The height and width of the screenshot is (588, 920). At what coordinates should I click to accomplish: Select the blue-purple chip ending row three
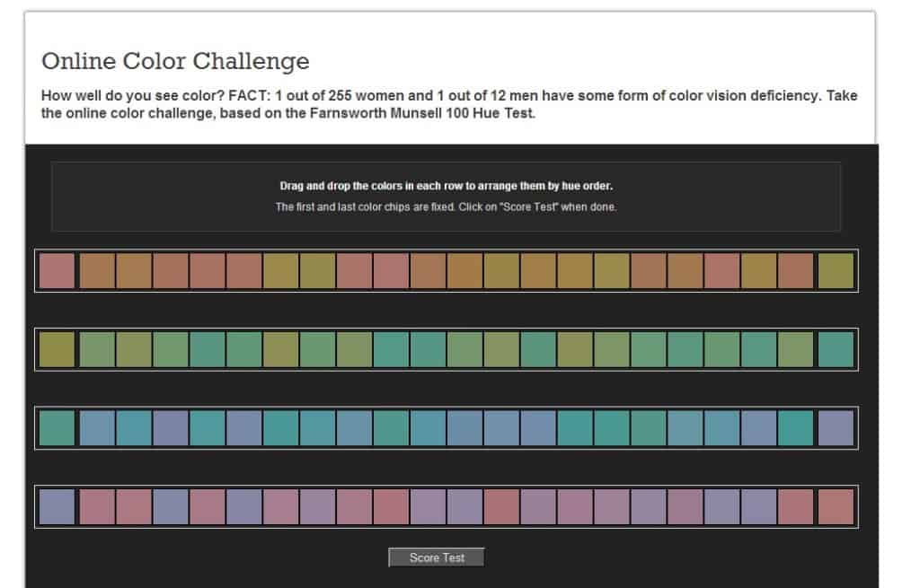[837, 428]
